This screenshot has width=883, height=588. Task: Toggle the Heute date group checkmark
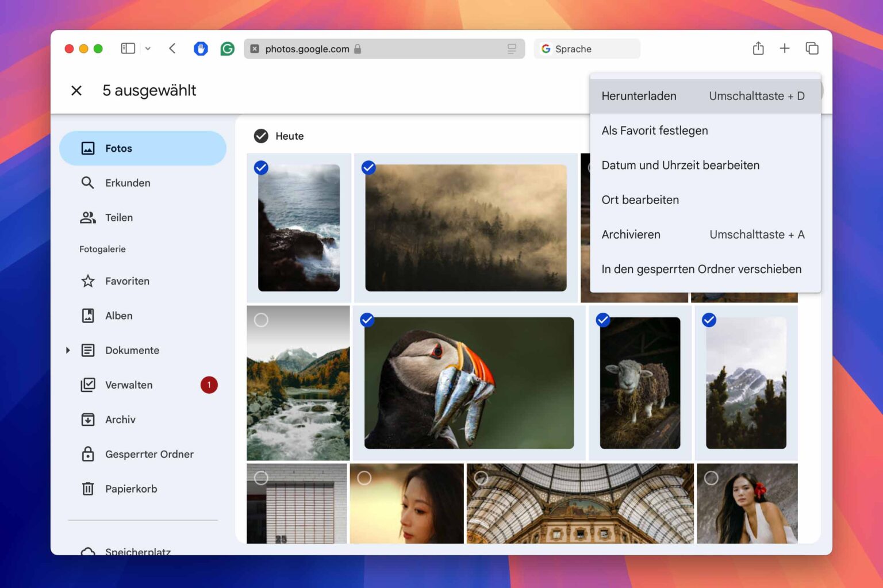pos(261,136)
